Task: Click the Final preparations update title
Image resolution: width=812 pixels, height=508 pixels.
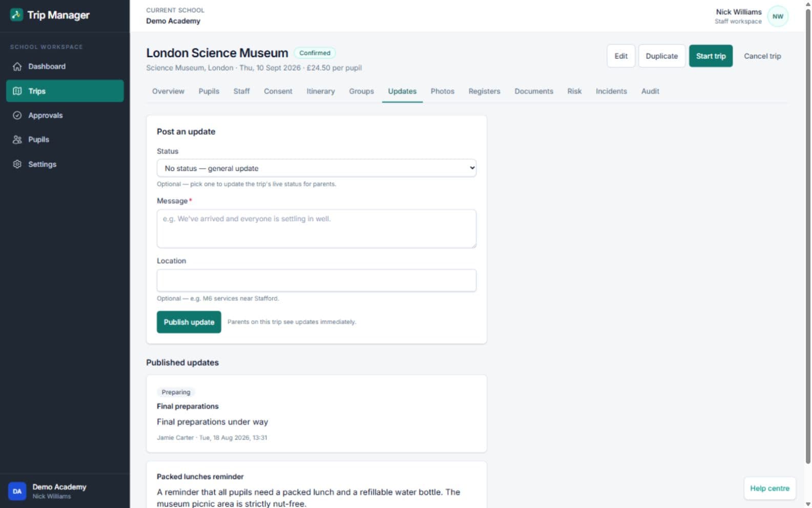Action: (x=188, y=406)
